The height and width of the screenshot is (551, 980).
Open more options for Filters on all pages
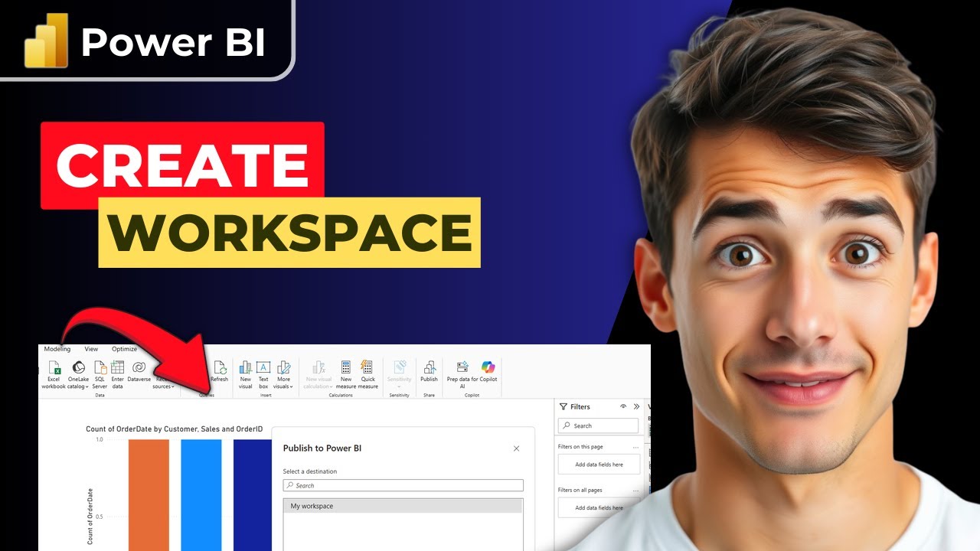point(635,491)
